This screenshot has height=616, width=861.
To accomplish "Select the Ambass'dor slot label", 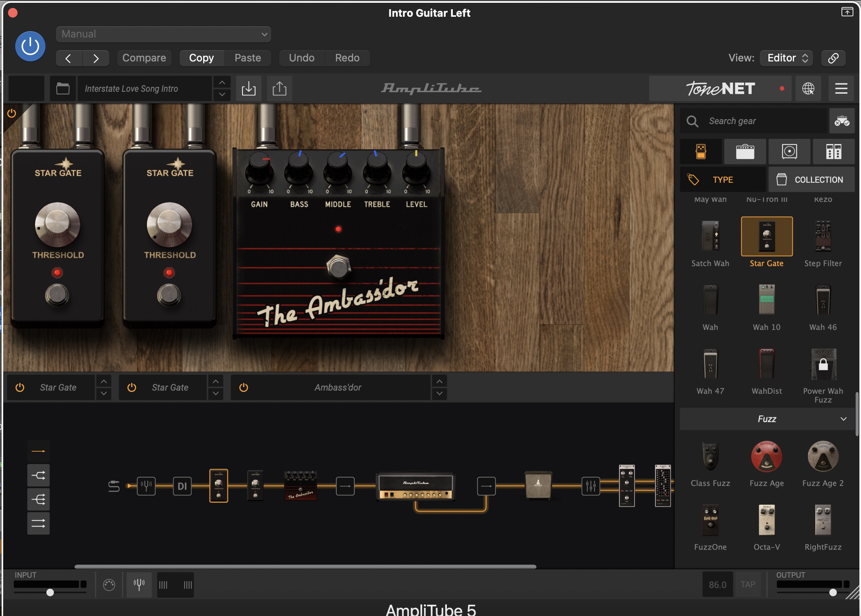I will (x=338, y=387).
